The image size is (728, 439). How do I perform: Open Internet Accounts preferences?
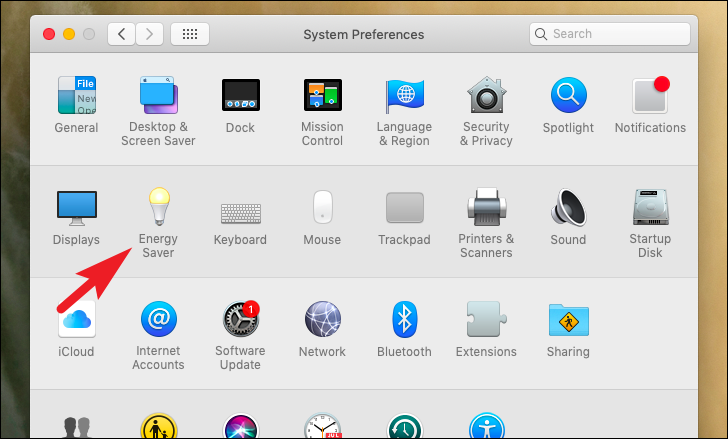pyautogui.click(x=159, y=319)
